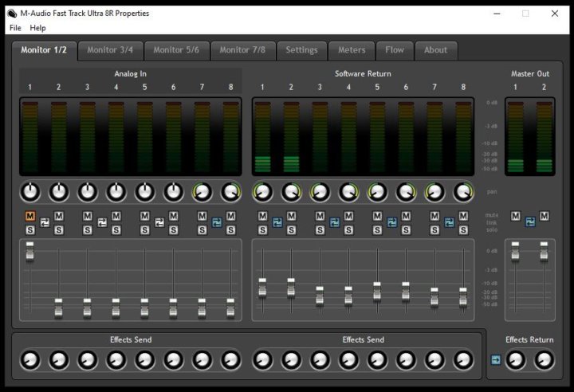The width and height of the screenshot is (574, 392).
Task: Toggle stereo link for Analog In 1/2
Action: [x=44, y=223]
